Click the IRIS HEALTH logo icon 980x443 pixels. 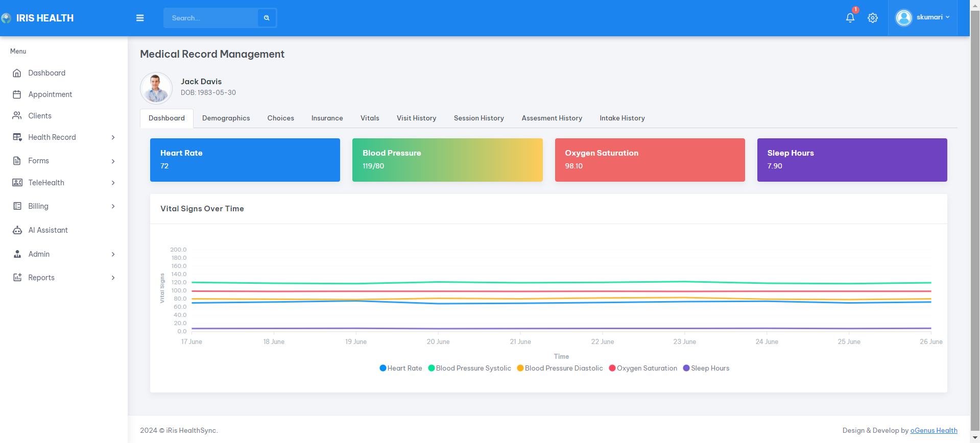[x=6, y=18]
